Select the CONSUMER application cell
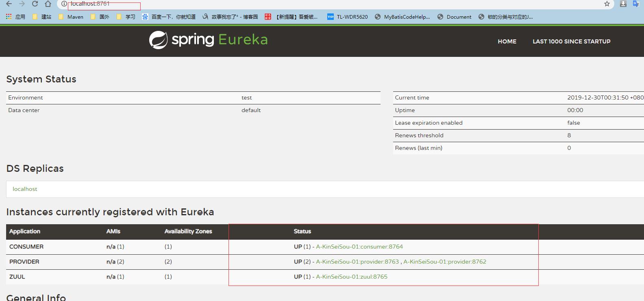The height and width of the screenshot is (301, 644). pos(26,247)
